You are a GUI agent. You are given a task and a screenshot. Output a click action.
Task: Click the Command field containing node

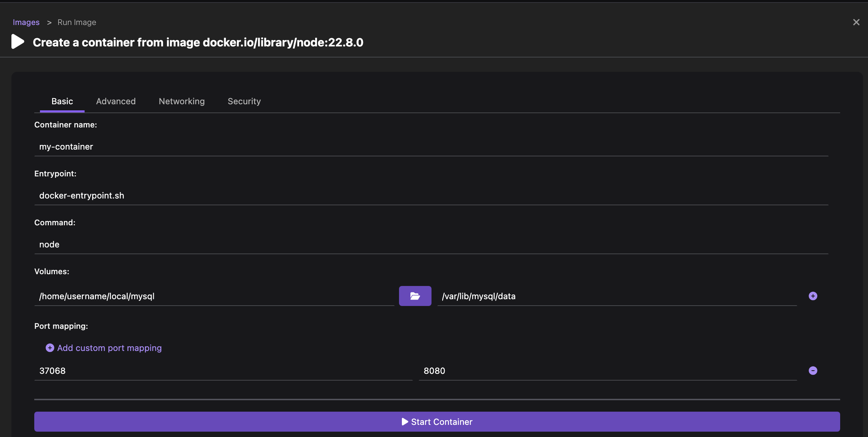pyautogui.click(x=431, y=245)
